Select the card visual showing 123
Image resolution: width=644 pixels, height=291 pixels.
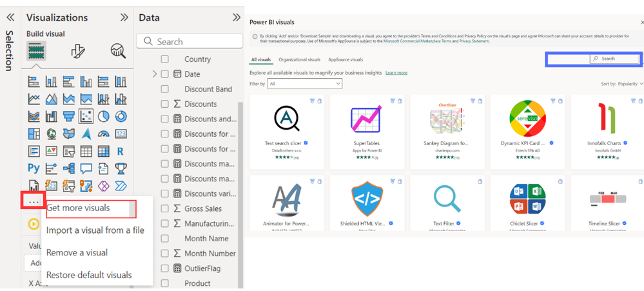(121, 134)
